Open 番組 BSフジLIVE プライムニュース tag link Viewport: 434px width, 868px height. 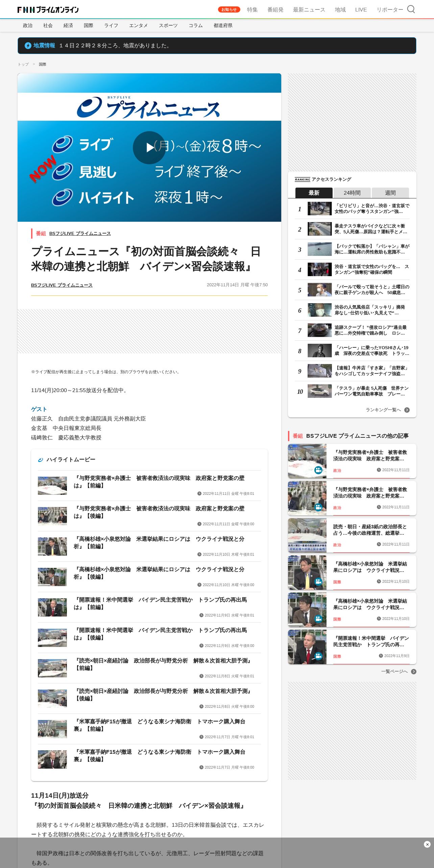click(x=80, y=233)
